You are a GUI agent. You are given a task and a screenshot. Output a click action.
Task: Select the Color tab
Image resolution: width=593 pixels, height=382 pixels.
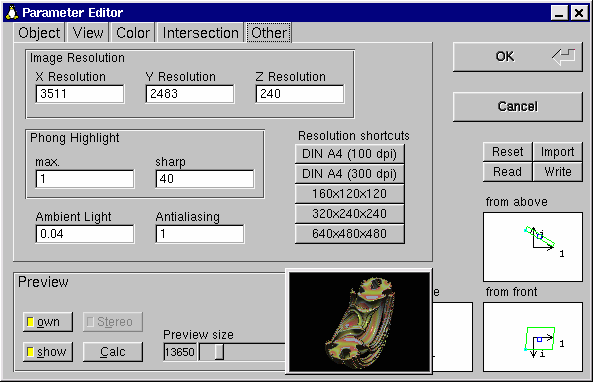coord(133,33)
